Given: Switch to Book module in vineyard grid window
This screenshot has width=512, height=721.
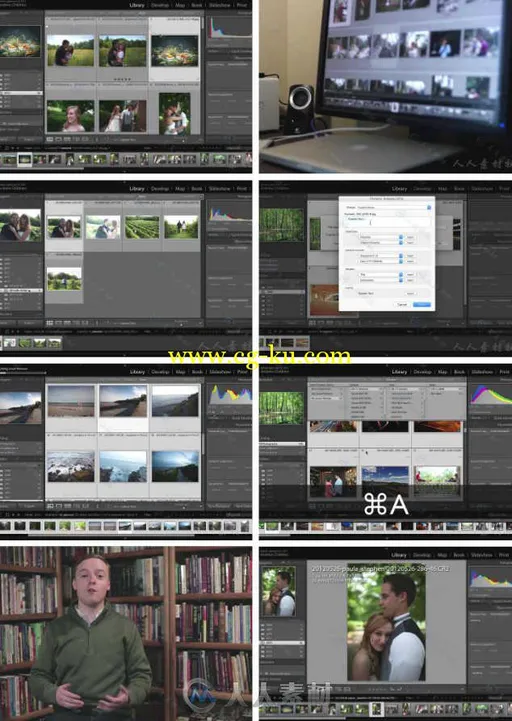Looking at the screenshot, I should (197, 189).
